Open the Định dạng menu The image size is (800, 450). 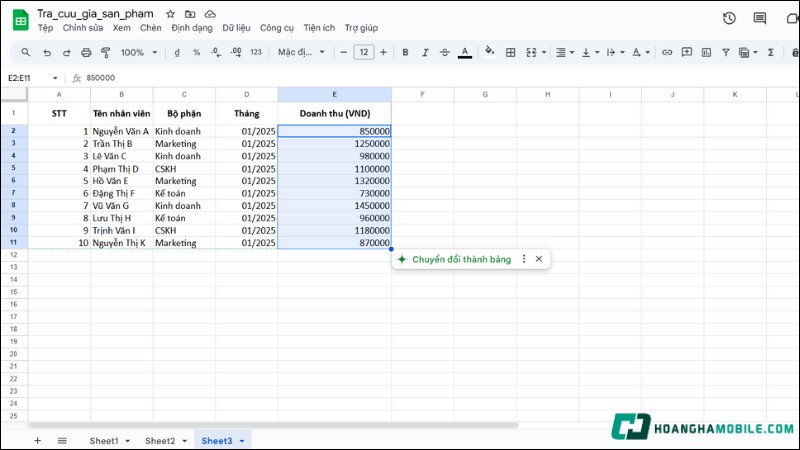(192, 28)
